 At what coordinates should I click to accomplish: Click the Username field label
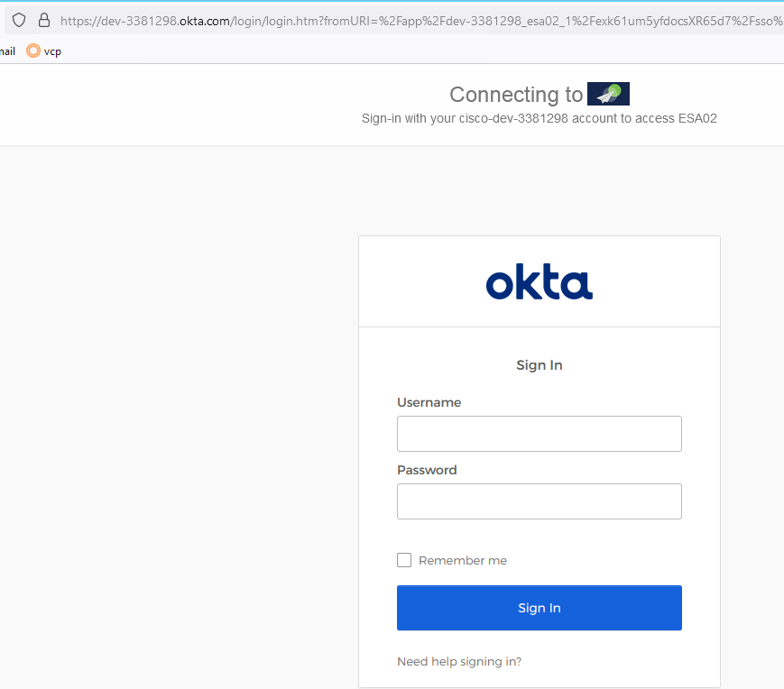click(x=429, y=402)
